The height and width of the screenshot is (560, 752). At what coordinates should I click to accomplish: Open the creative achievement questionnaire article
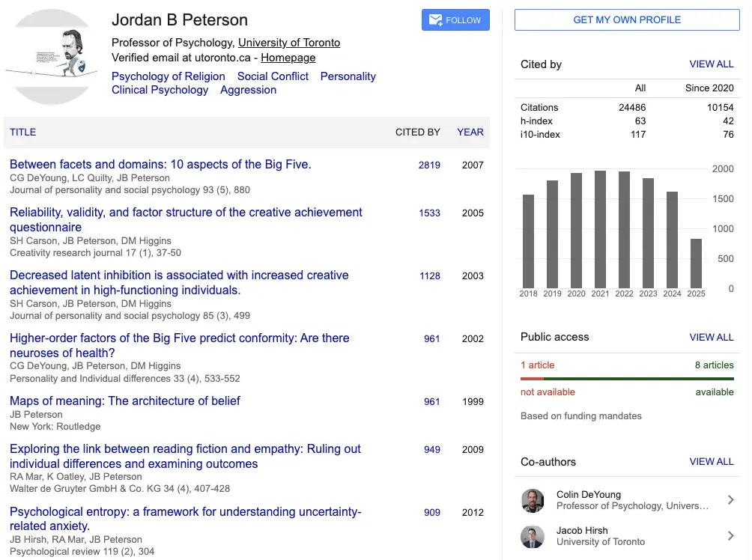(x=186, y=219)
